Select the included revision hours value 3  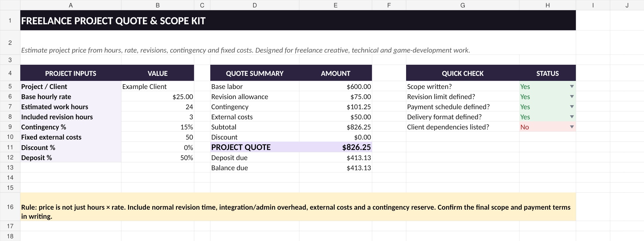[x=158, y=117]
